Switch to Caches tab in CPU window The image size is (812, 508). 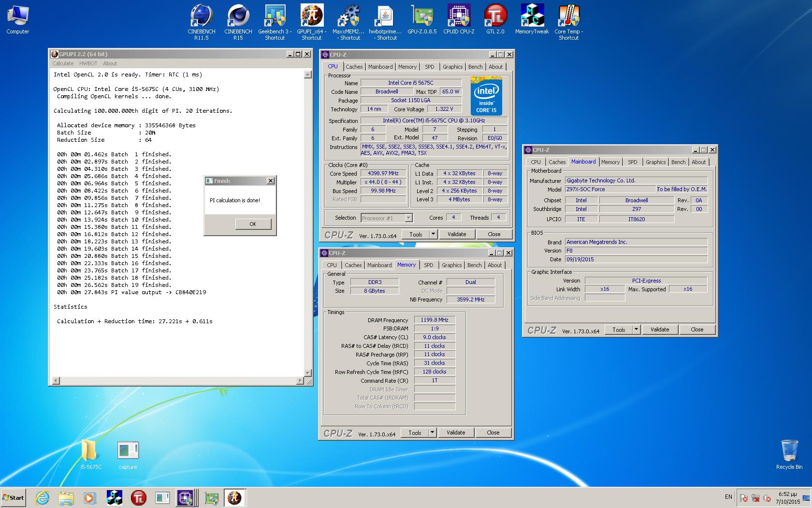(354, 67)
